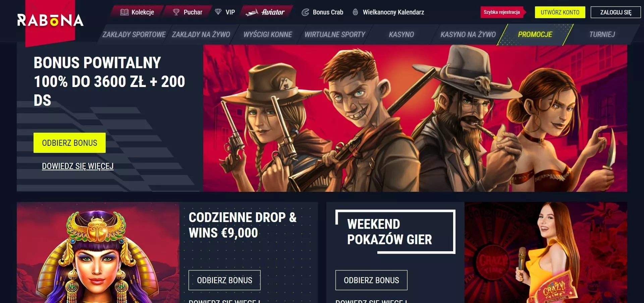Image resolution: width=644 pixels, height=303 pixels.
Task: Click the Wielkanocny Kalendarz egg icon
Action: pos(355,12)
